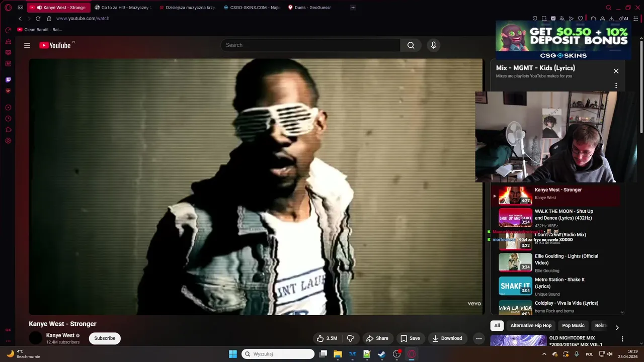Click the Share button
The height and width of the screenshot is (362, 644).
pyautogui.click(x=377, y=338)
